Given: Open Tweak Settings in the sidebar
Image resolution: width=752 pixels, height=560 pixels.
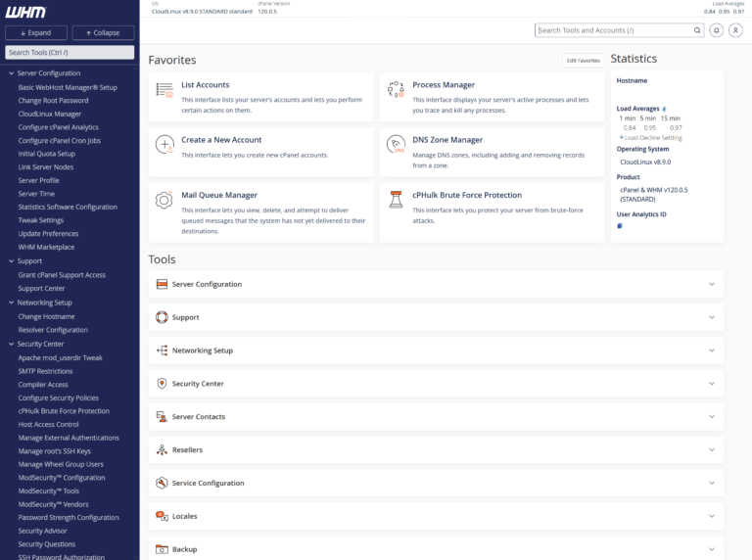Looking at the screenshot, I should [41, 220].
